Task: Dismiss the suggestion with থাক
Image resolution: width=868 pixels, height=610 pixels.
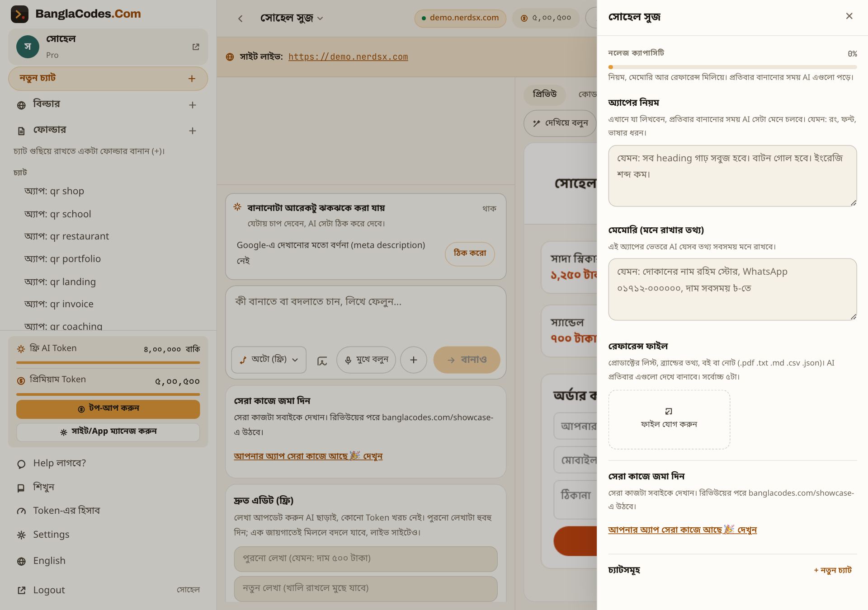Action: (x=489, y=208)
